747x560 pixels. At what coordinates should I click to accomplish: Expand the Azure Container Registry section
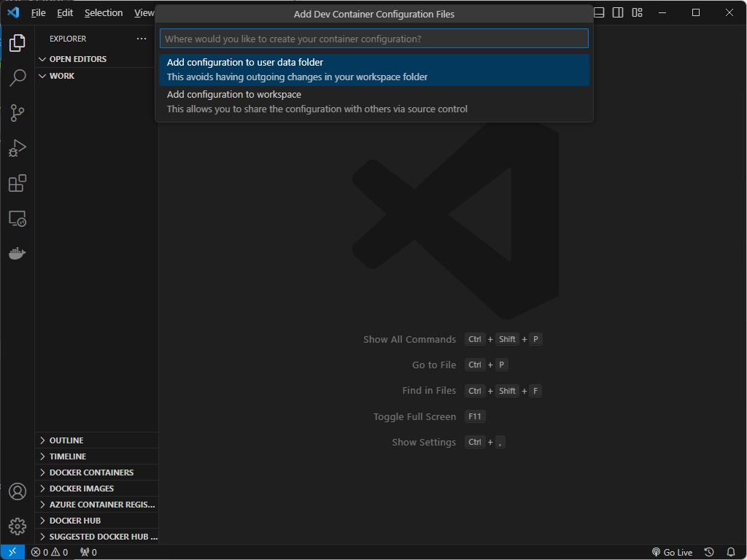(x=96, y=505)
